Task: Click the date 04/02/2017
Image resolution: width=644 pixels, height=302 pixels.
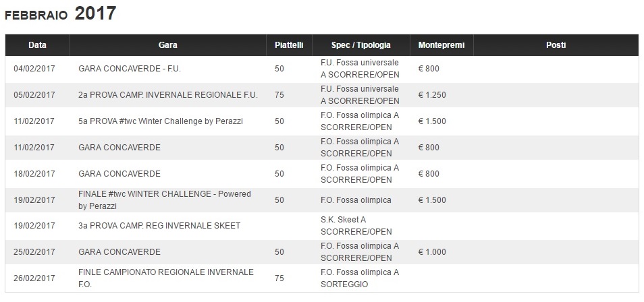Action: click(34, 69)
